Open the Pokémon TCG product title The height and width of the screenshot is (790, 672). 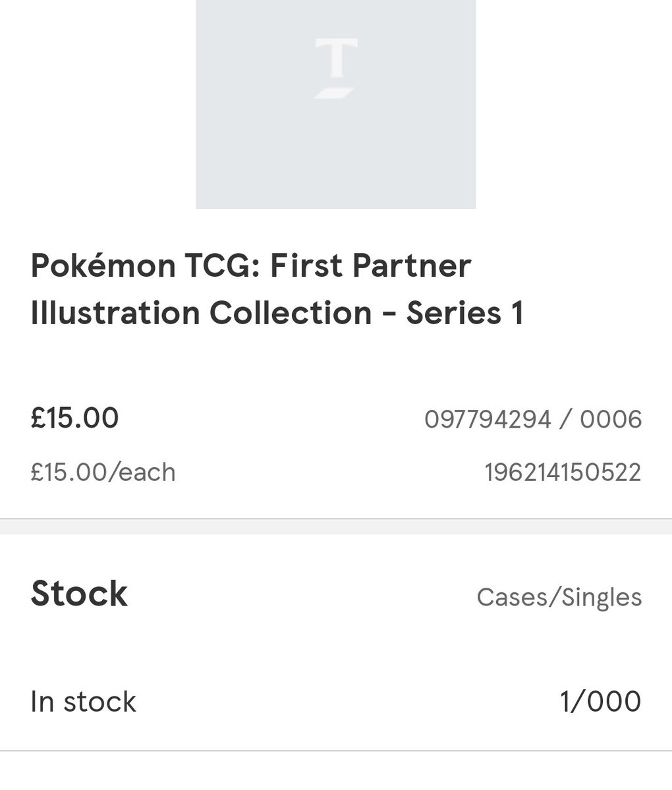[277, 289]
